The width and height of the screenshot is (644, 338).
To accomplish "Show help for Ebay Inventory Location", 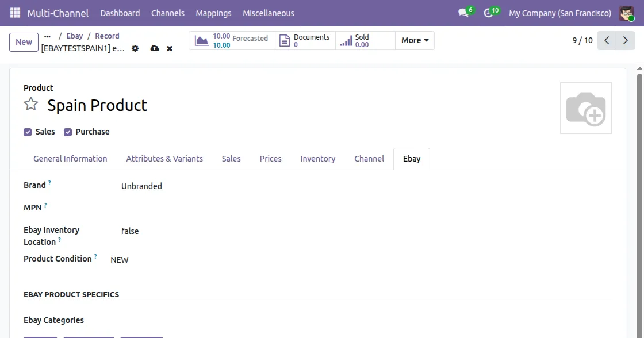I will pos(59,240).
